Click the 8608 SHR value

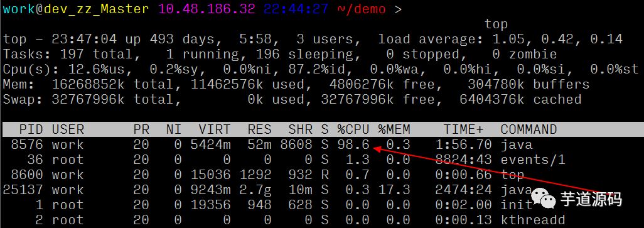[296, 144]
